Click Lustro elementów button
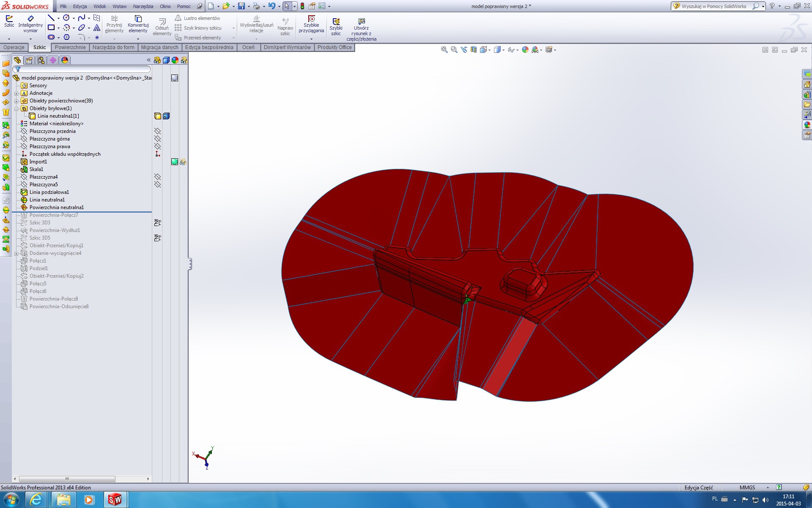 point(198,18)
